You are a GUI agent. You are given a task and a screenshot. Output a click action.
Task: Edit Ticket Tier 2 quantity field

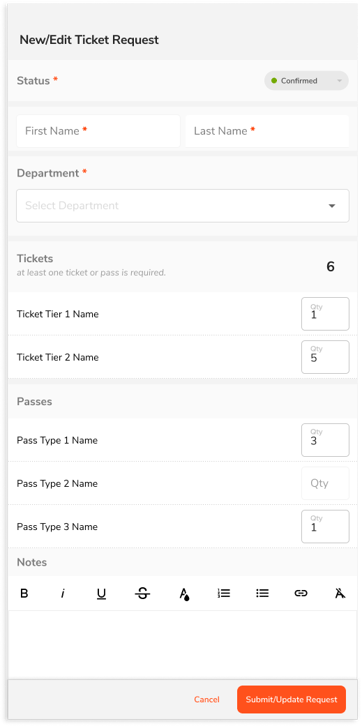click(x=325, y=357)
